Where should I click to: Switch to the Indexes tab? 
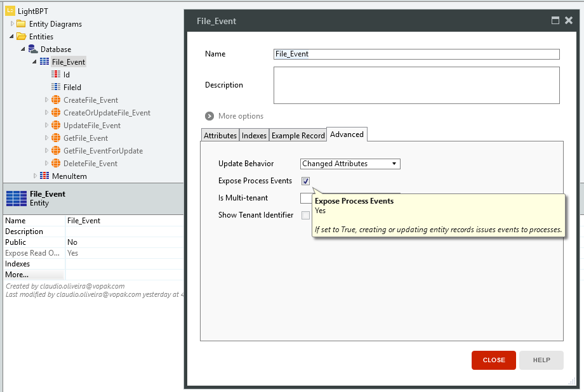pyautogui.click(x=254, y=134)
